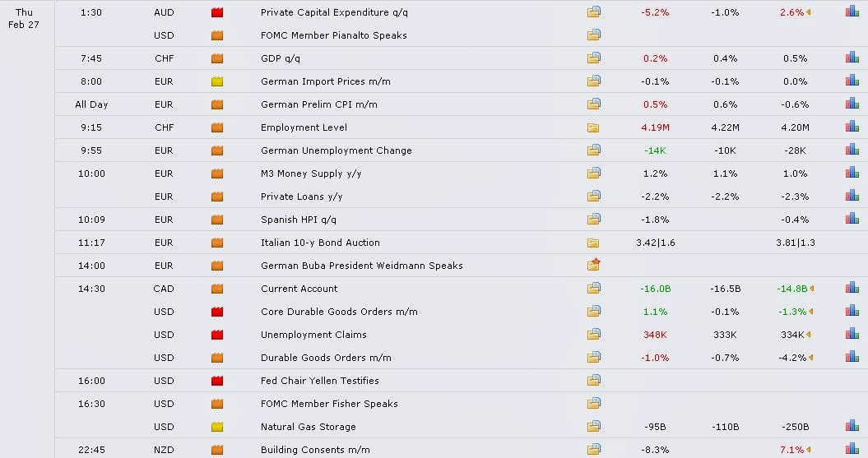Click red impact icon for Core Durable Goods
This screenshot has width=868, height=458.
click(x=217, y=312)
